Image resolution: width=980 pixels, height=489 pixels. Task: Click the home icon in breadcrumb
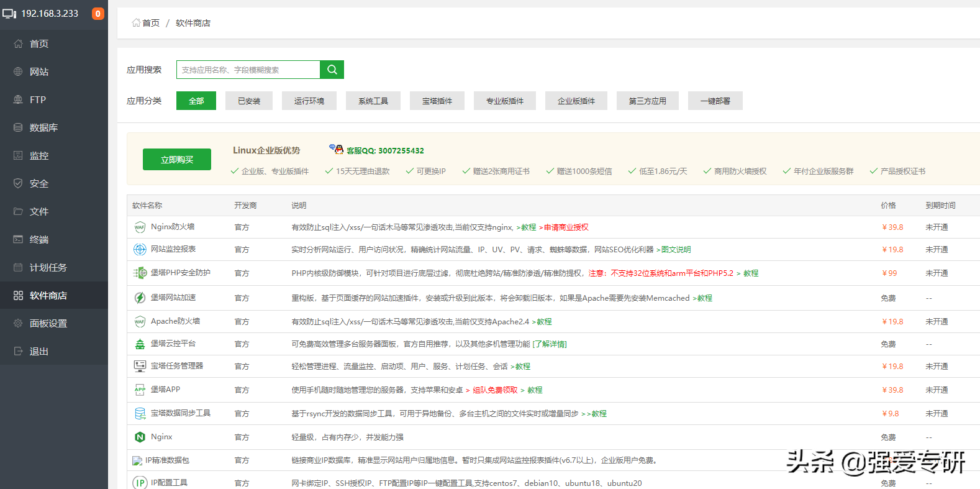(x=135, y=22)
